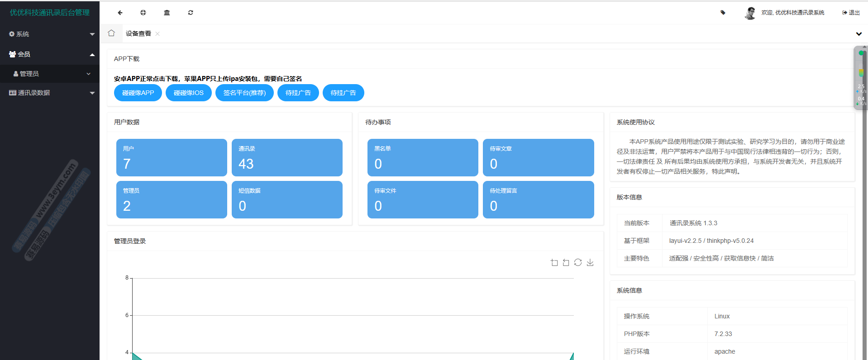The width and height of the screenshot is (868, 360).
Task: Expand the 管理员 submenu
Action: click(x=50, y=74)
